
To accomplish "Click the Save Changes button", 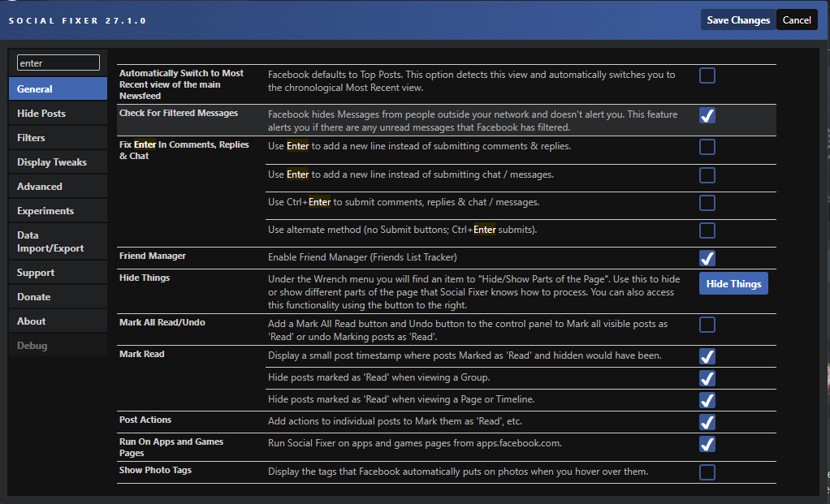I will pos(737,19).
